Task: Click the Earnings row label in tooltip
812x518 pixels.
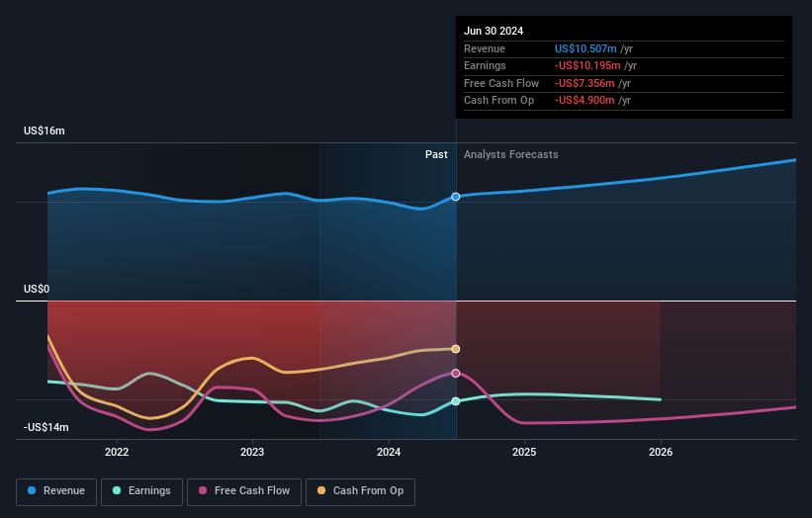Action: pyautogui.click(x=485, y=65)
